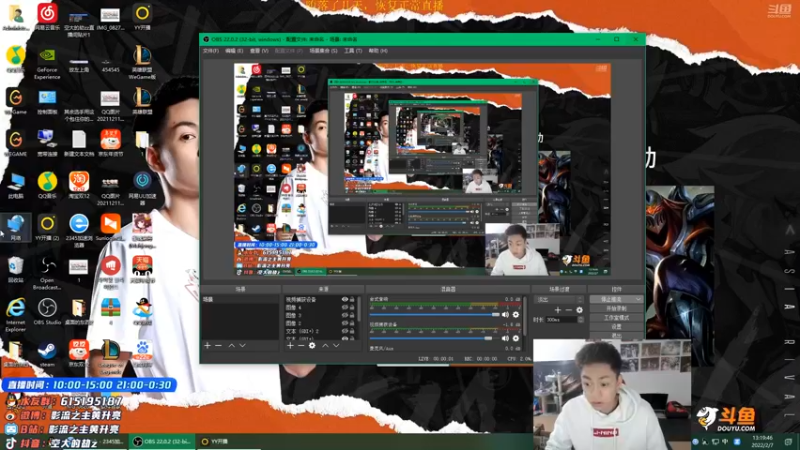Toggle visibility of 文本 (GDI+) 2 source
This screenshot has width=800, height=450.
(x=345, y=331)
